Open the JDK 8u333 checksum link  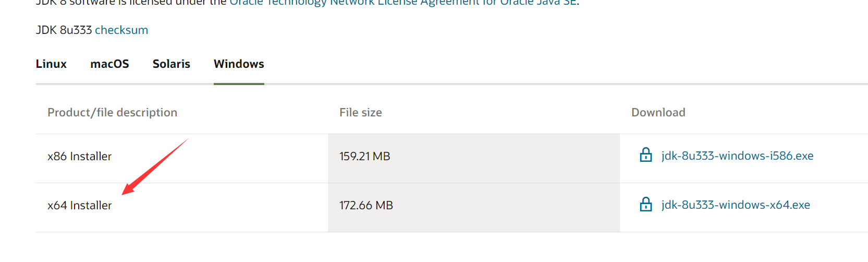(x=121, y=30)
